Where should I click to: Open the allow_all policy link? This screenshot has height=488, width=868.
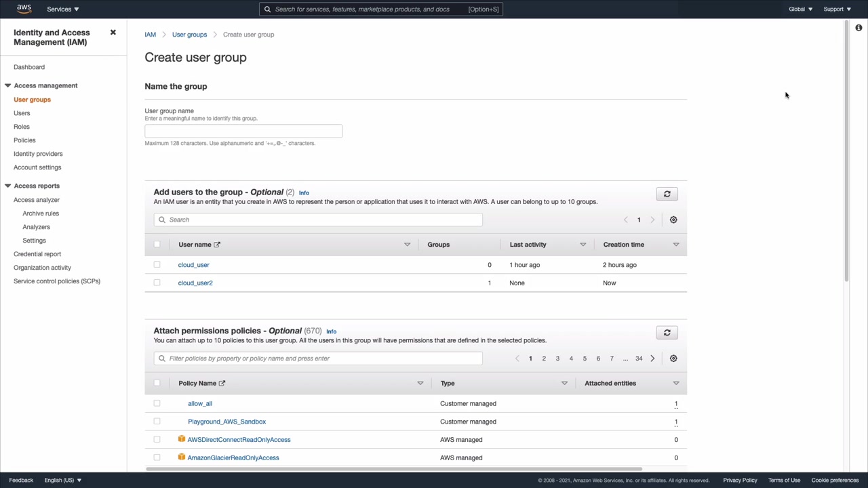click(x=200, y=403)
